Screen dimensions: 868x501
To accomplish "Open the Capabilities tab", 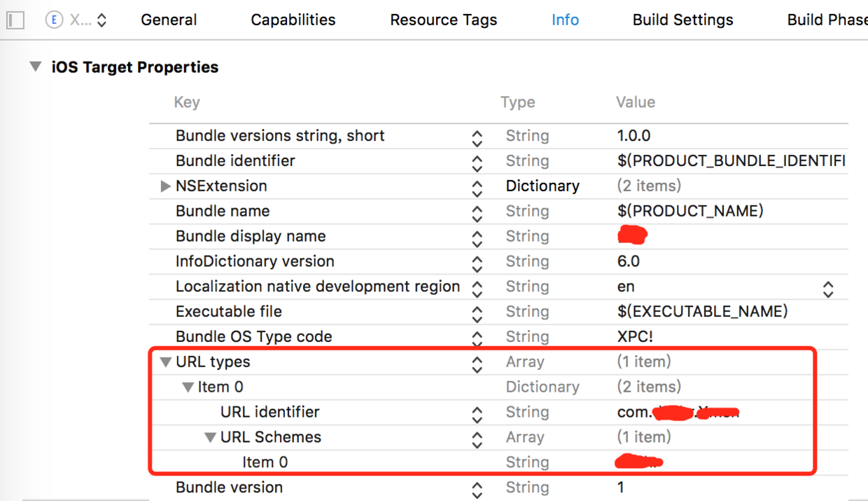I will pyautogui.click(x=293, y=20).
